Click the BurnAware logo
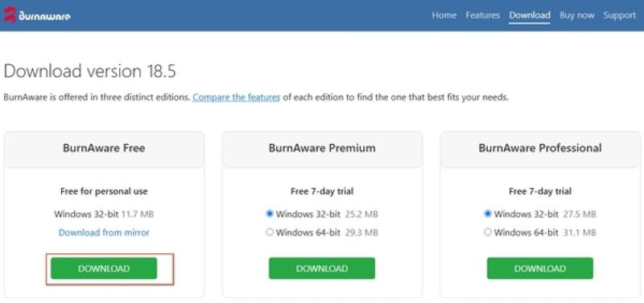 [37, 15]
